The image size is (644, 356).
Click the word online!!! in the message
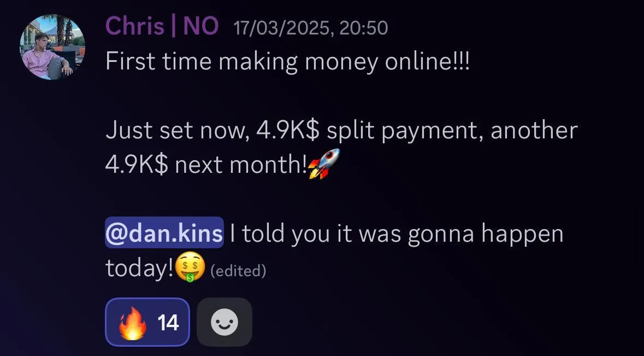click(427, 61)
